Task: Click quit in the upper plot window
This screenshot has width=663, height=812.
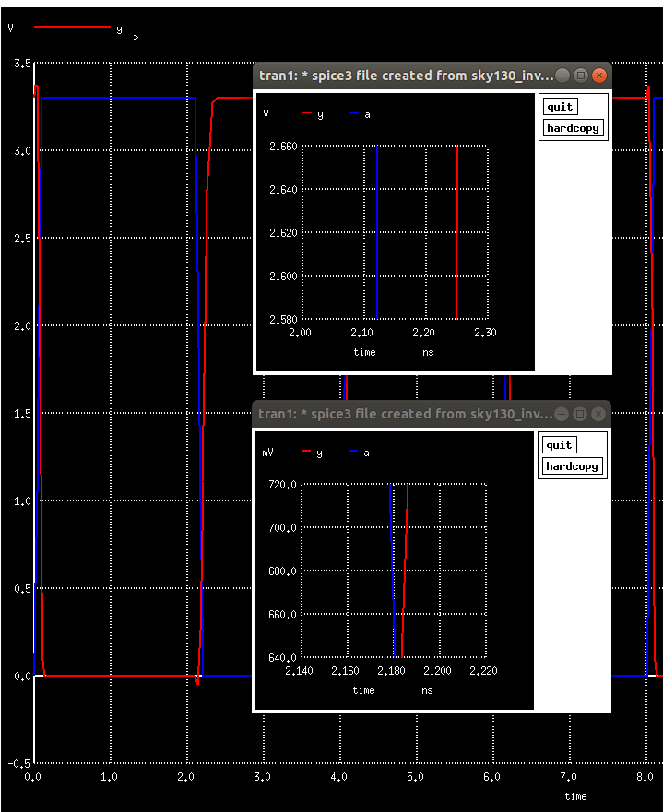Action: pyautogui.click(x=560, y=107)
